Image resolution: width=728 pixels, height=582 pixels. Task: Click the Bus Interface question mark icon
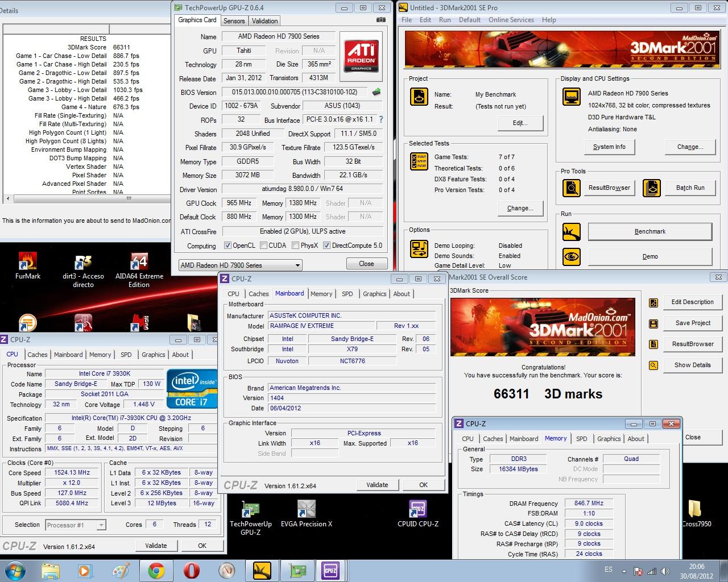pos(381,120)
